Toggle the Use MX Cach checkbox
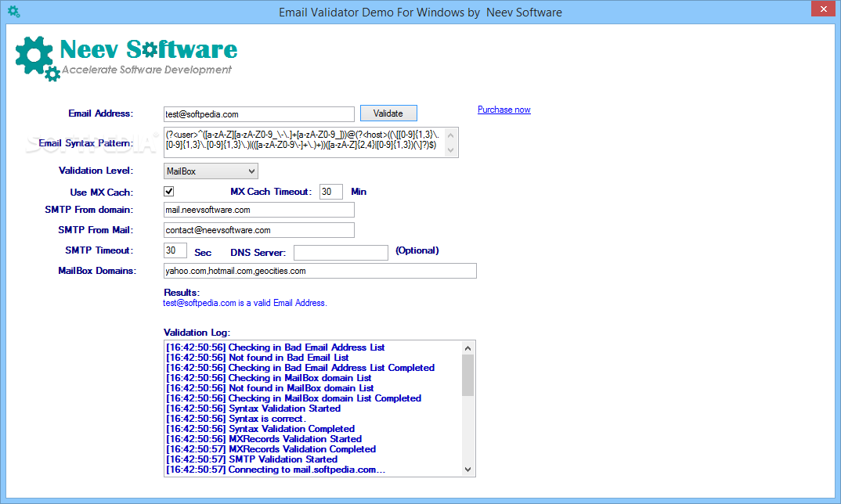 coord(169,192)
